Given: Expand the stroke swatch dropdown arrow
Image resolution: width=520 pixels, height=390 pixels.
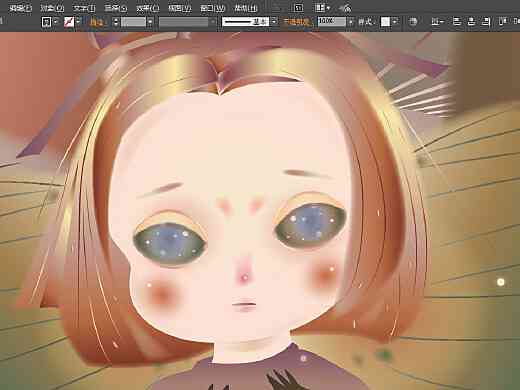Looking at the screenshot, I should 78,22.
